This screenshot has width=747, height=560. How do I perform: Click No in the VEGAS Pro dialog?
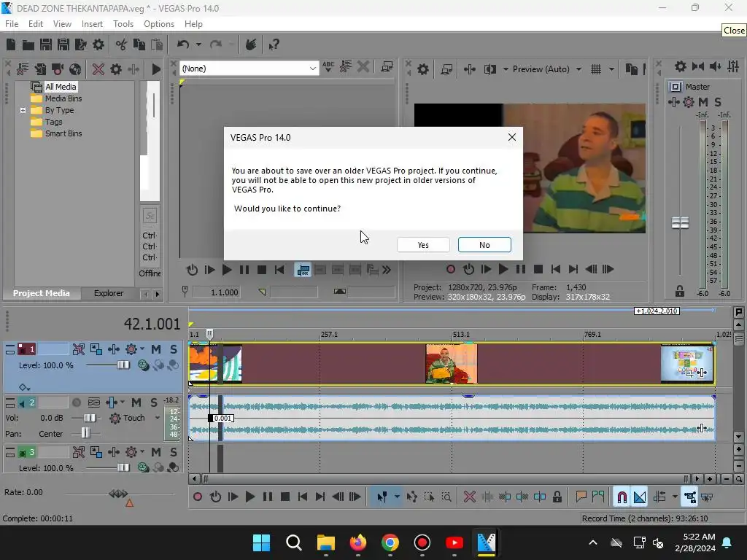[x=484, y=245]
